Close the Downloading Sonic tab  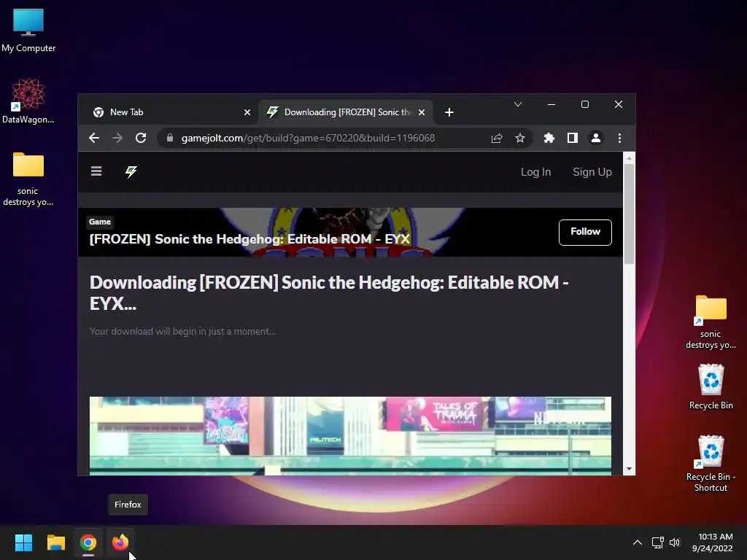click(x=421, y=112)
